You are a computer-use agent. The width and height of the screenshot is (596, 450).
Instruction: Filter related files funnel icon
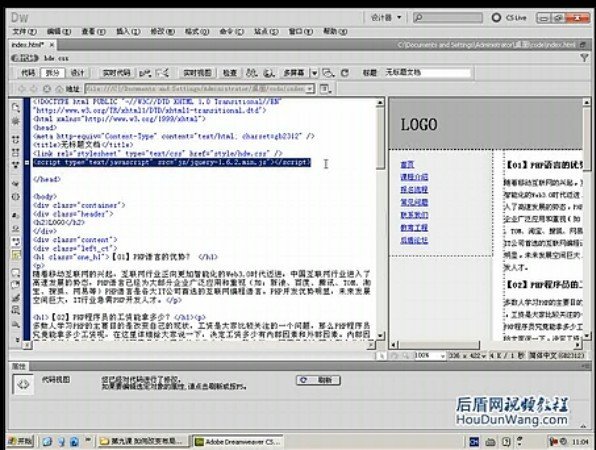[x=584, y=58]
